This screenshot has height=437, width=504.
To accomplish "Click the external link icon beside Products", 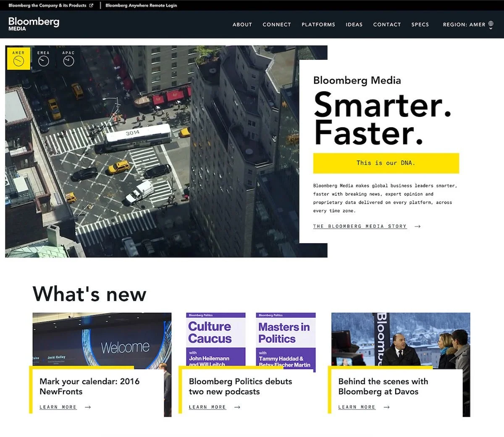I will 91,5.
